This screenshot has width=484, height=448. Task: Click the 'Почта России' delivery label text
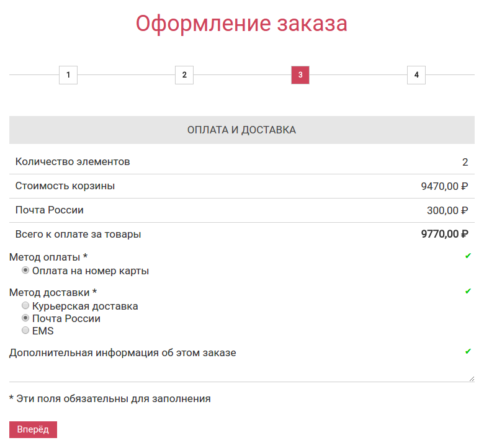(x=66, y=318)
